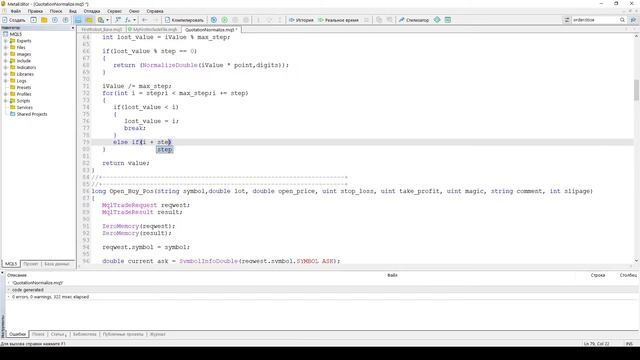Select the Публичные проекты tab in Toolbox
Image resolution: width=640 pixels, height=360 pixels.
click(x=123, y=334)
